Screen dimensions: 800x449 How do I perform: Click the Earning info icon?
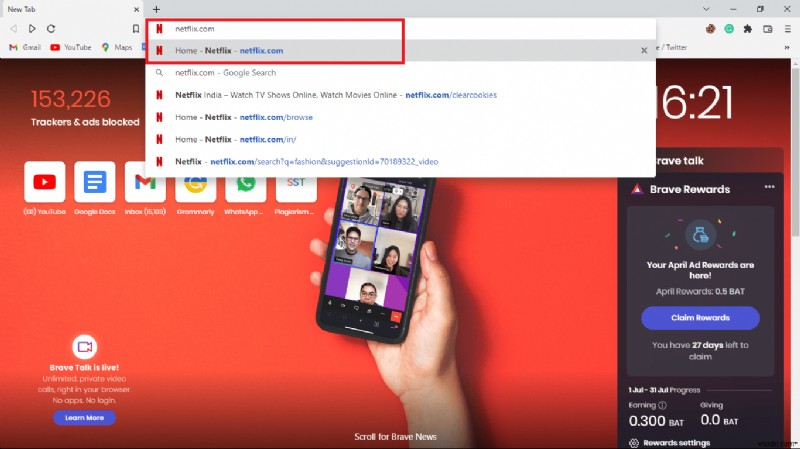662,405
